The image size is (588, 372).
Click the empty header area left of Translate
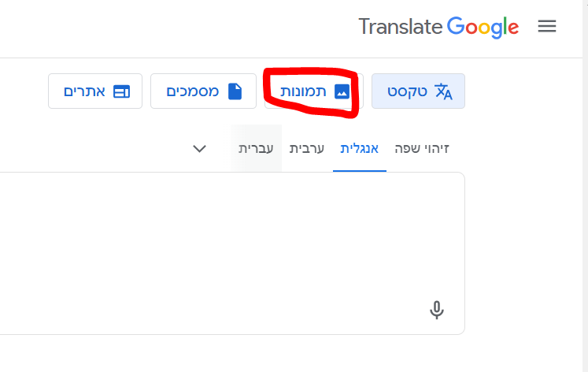coord(157,27)
